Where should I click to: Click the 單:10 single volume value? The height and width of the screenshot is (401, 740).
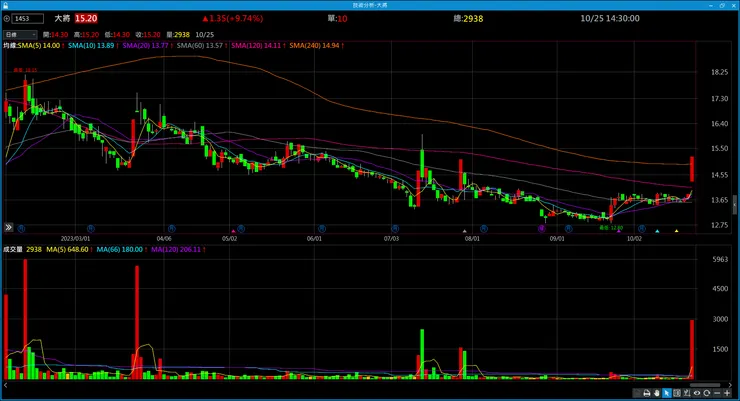pyautogui.click(x=337, y=18)
